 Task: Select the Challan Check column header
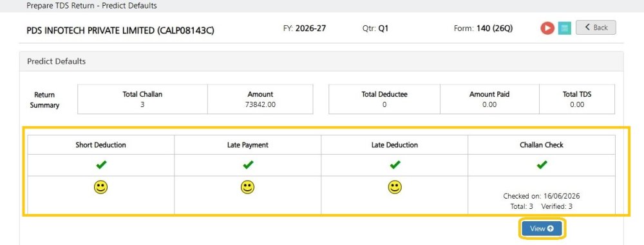pos(542,144)
